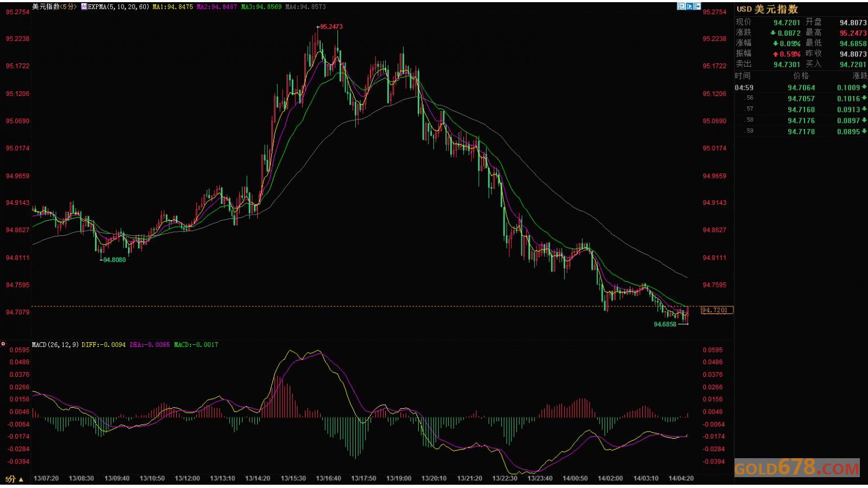868x488 pixels.
Task: Click the <5分> period label in the chart title
Action: [67, 7]
